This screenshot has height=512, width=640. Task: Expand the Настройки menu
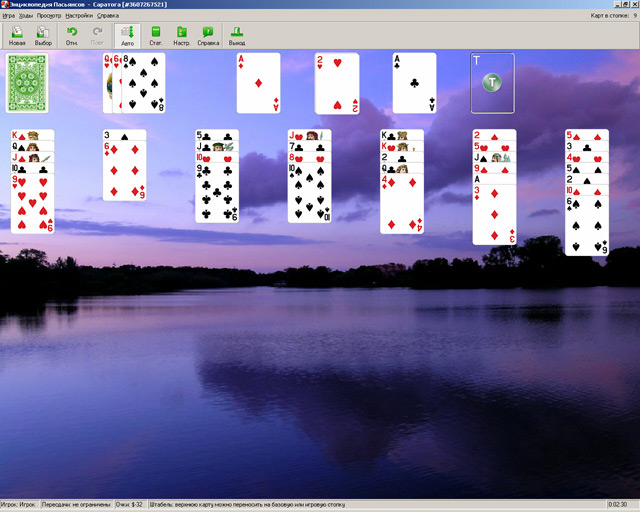[x=79, y=16]
